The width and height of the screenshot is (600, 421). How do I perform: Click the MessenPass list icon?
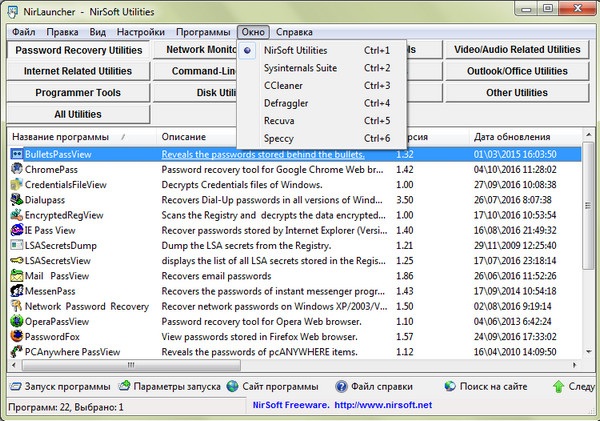click(16, 291)
